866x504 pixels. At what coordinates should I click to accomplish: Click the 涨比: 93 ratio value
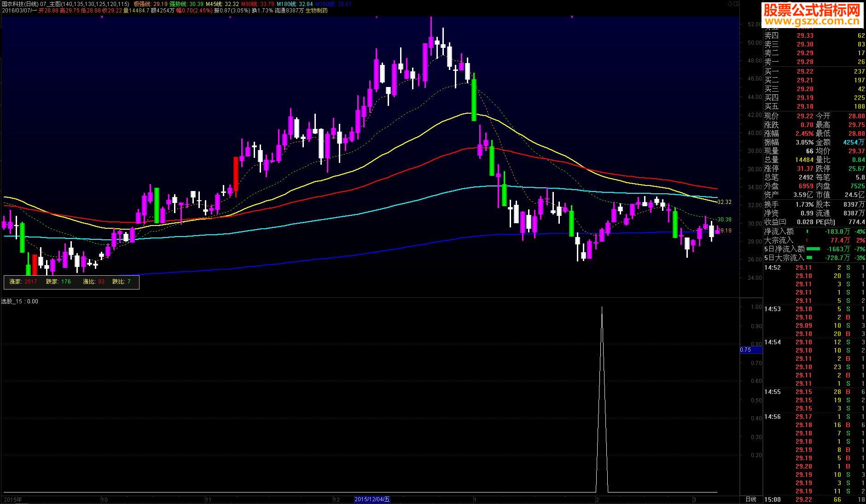click(x=94, y=282)
